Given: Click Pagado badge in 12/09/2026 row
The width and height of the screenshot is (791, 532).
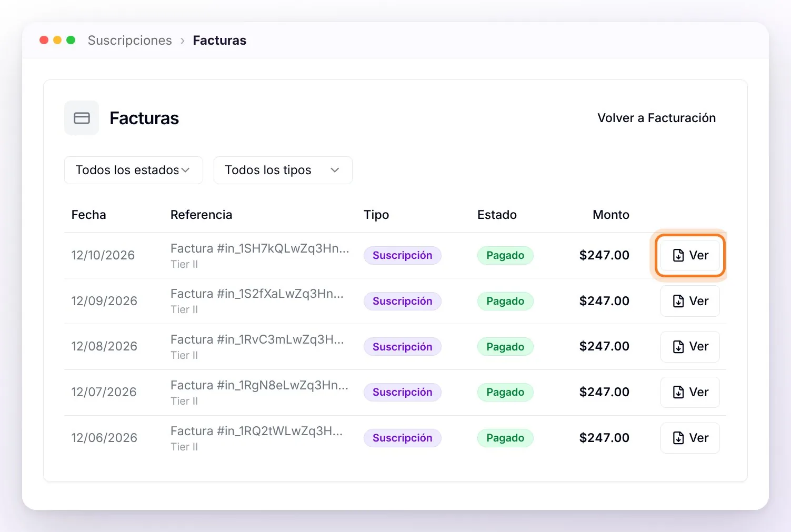Looking at the screenshot, I should [x=505, y=301].
